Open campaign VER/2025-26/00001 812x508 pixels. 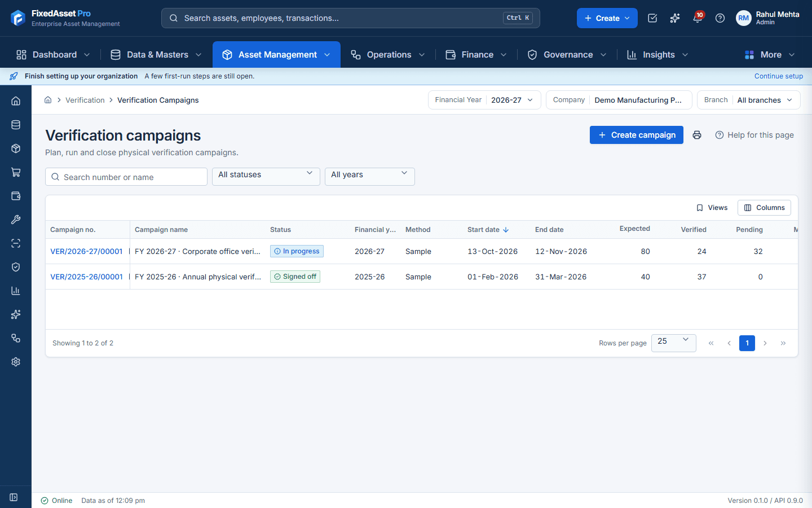click(x=86, y=277)
